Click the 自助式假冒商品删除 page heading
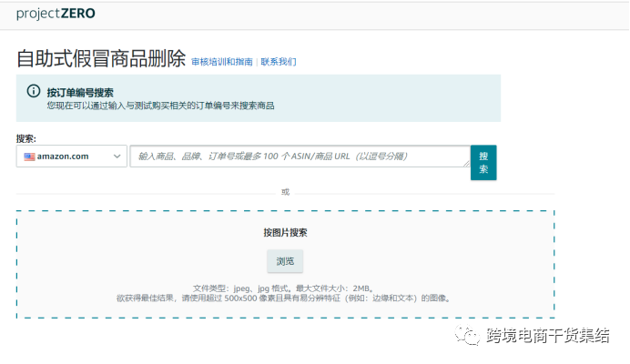630x364 pixels. [101, 58]
